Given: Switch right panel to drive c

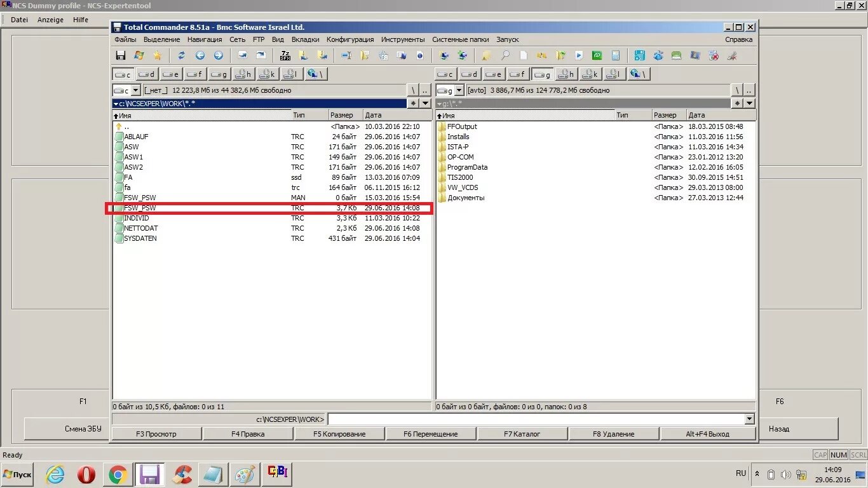Looking at the screenshot, I should tap(446, 74).
